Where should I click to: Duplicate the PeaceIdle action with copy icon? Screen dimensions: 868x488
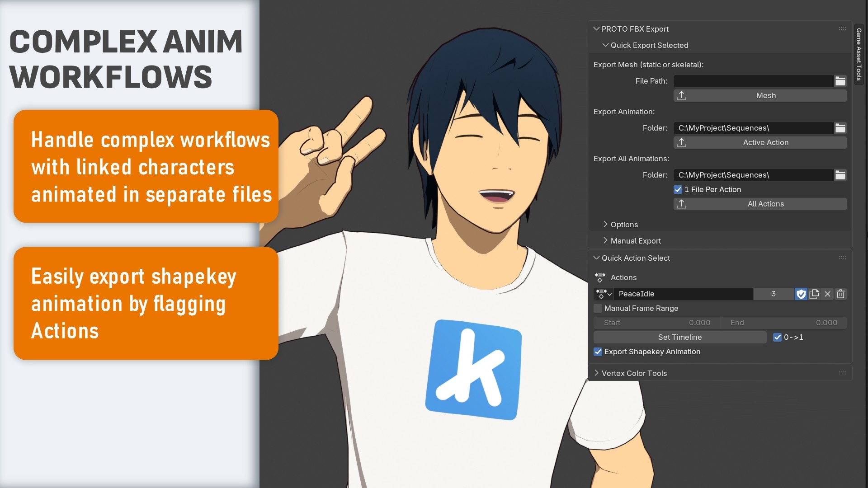(814, 294)
